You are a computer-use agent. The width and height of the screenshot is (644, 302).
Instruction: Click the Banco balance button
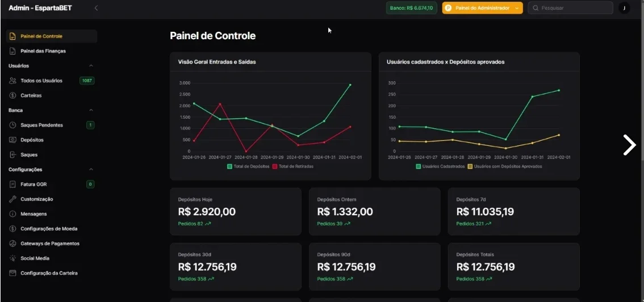click(411, 8)
